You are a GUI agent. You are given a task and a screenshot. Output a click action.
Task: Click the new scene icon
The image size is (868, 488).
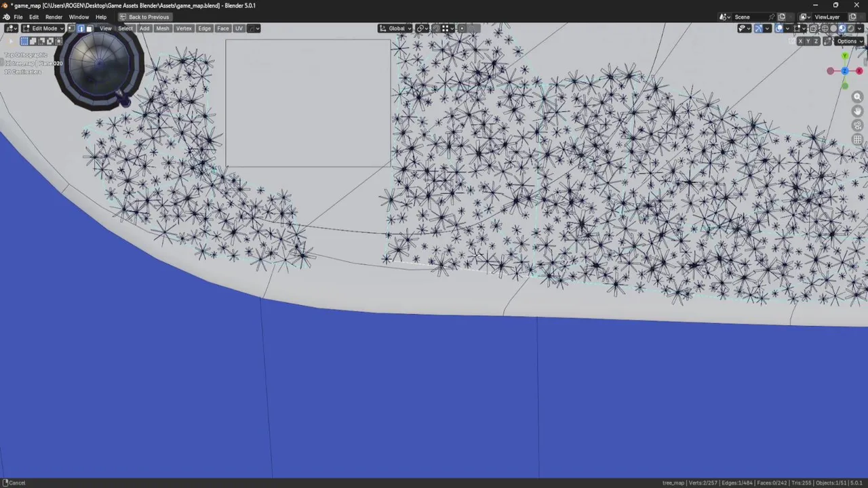coord(782,17)
